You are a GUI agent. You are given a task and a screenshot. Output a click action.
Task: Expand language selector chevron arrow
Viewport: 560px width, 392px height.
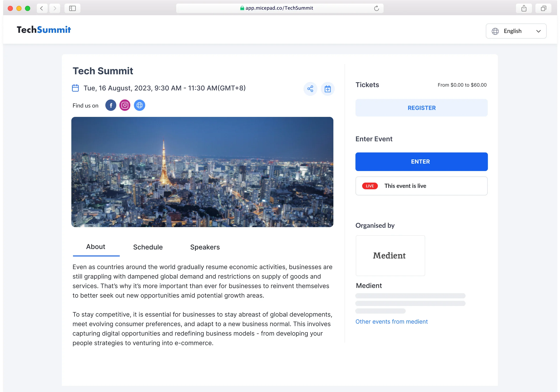tap(538, 31)
